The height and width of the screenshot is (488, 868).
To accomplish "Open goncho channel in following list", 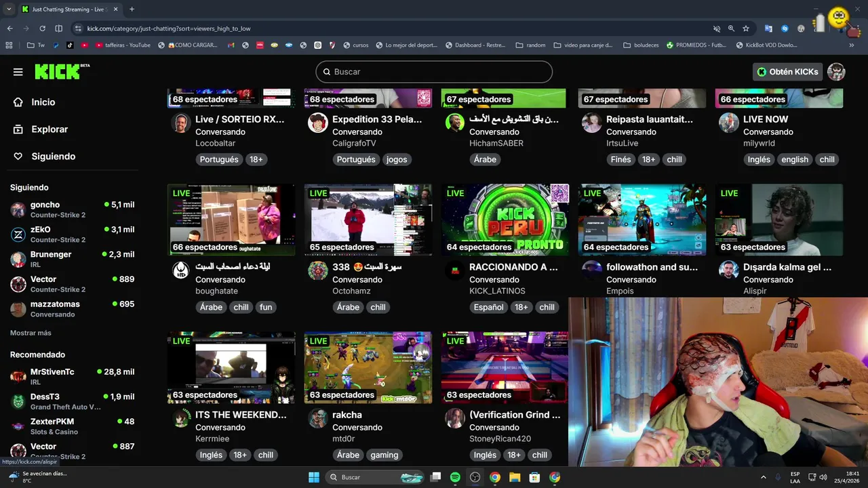I will click(73, 209).
